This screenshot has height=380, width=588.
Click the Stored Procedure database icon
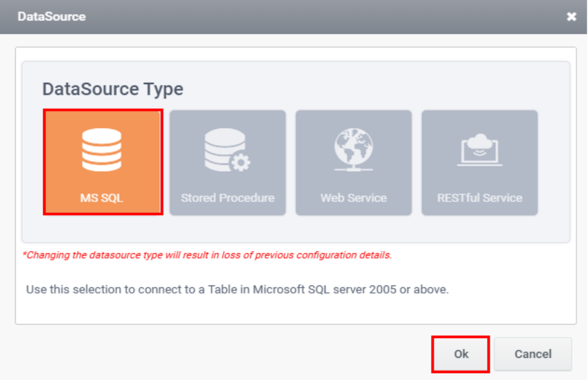coord(225,150)
